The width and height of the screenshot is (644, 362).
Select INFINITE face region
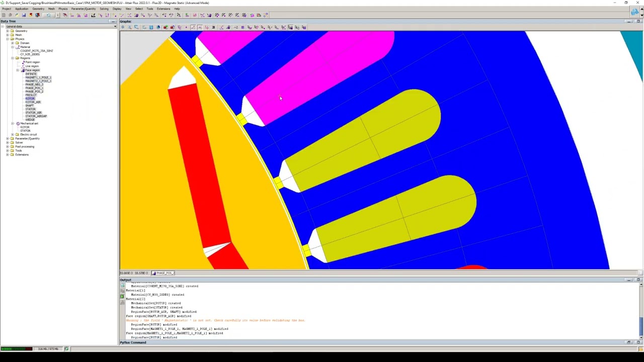click(x=31, y=74)
